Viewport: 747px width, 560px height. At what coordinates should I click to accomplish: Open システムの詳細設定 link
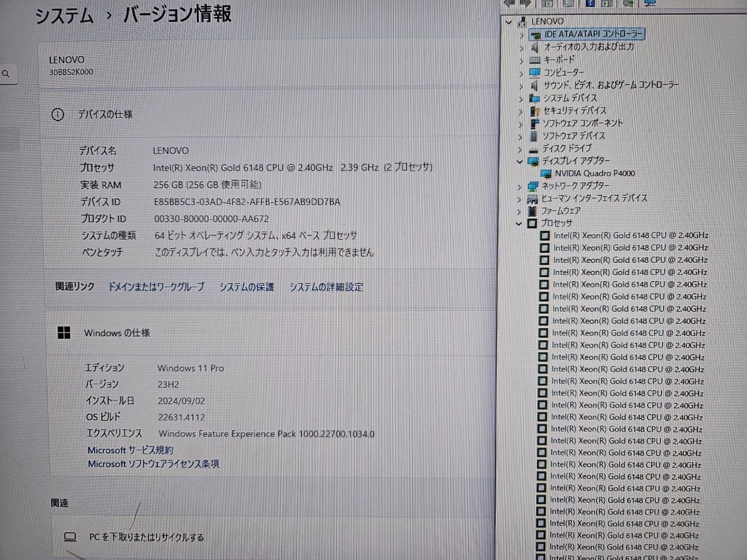[x=326, y=287]
